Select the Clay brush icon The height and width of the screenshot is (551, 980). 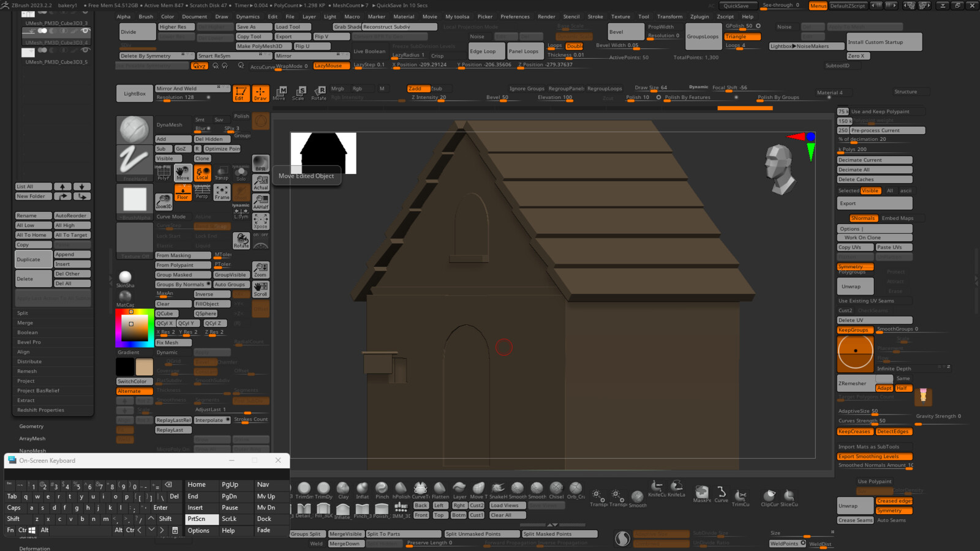tap(344, 490)
